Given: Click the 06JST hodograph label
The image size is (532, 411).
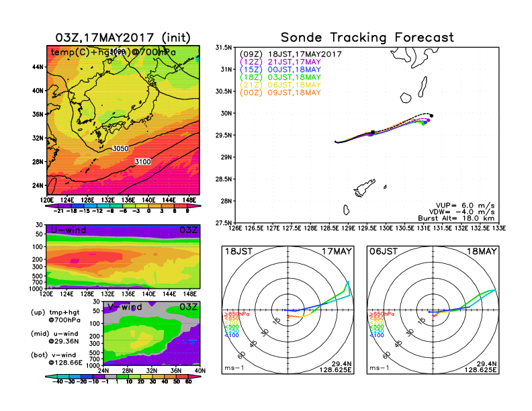Looking at the screenshot, I should tap(385, 250).
